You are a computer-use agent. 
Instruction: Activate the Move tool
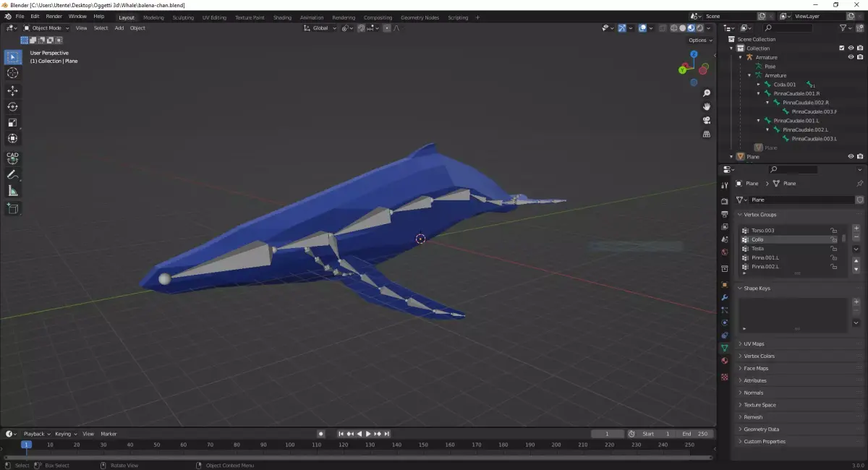(x=12, y=90)
